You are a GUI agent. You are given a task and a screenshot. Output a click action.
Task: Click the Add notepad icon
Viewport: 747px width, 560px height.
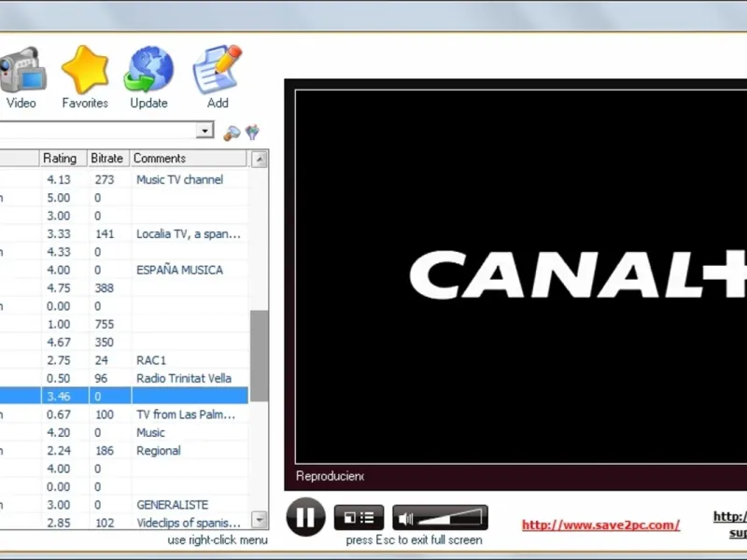(x=218, y=70)
